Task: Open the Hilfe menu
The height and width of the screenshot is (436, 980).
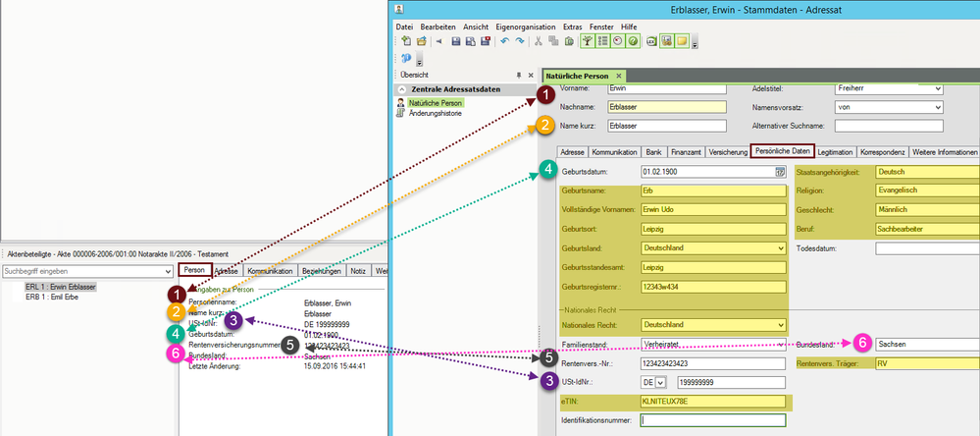Action: (x=629, y=27)
